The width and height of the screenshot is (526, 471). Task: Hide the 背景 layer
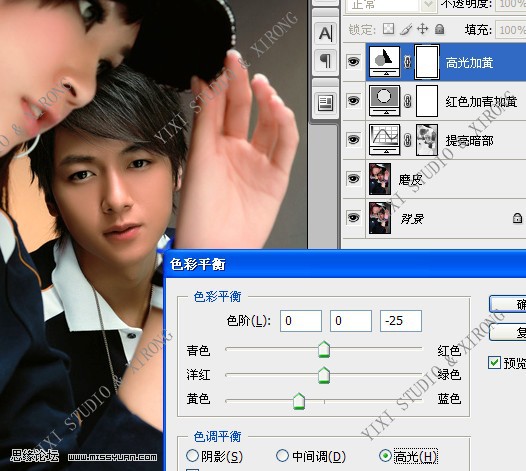pos(353,217)
